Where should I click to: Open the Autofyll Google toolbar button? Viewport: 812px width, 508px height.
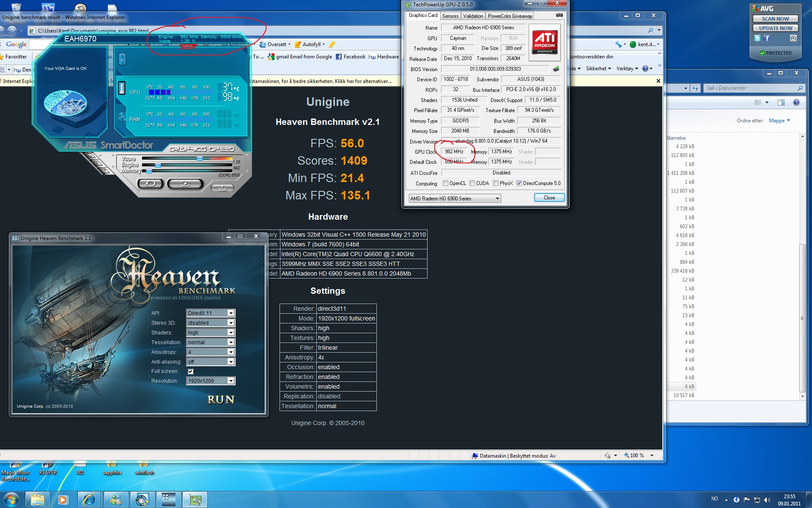[310, 44]
